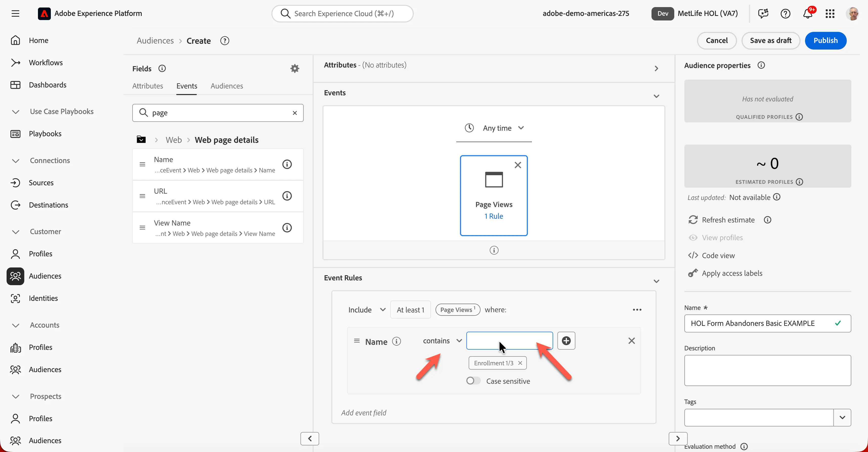Viewport: 868px width, 452px height.
Task: Clear the page search field
Action: pyautogui.click(x=295, y=113)
